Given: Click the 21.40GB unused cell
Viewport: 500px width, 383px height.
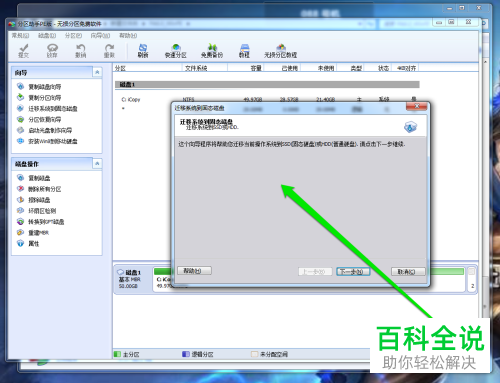Looking at the screenshot, I should click(325, 99).
